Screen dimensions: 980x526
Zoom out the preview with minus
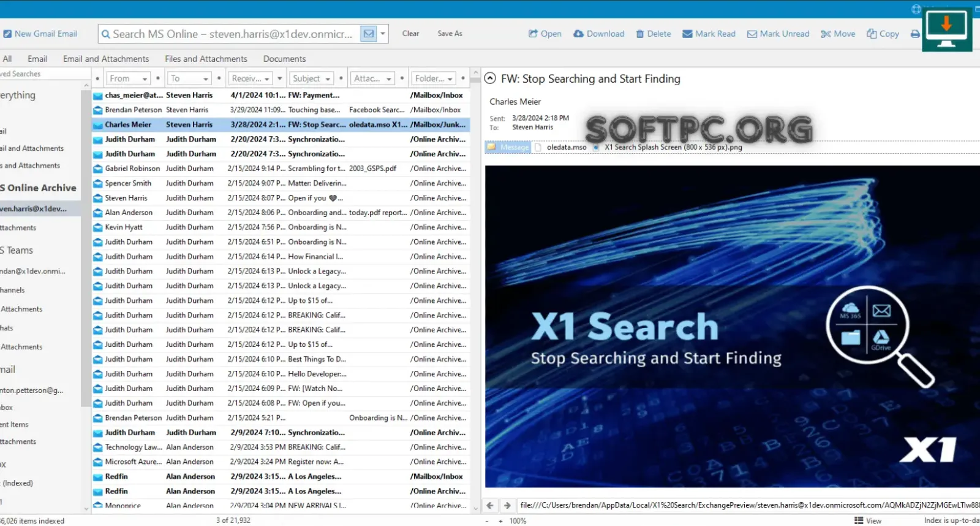click(487, 521)
